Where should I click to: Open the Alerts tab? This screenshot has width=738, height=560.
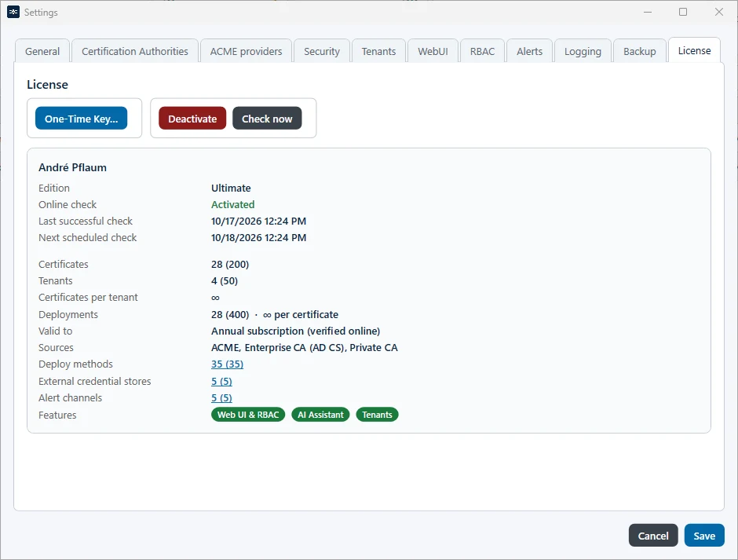[529, 51]
